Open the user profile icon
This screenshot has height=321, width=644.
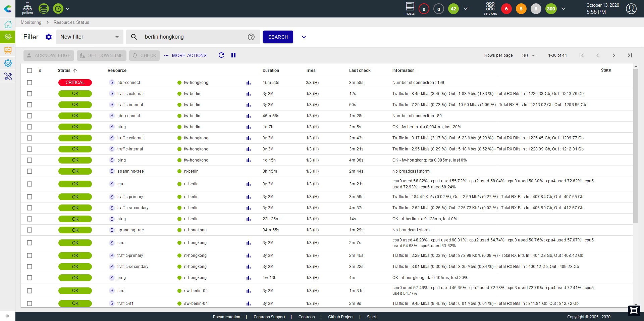click(x=631, y=9)
